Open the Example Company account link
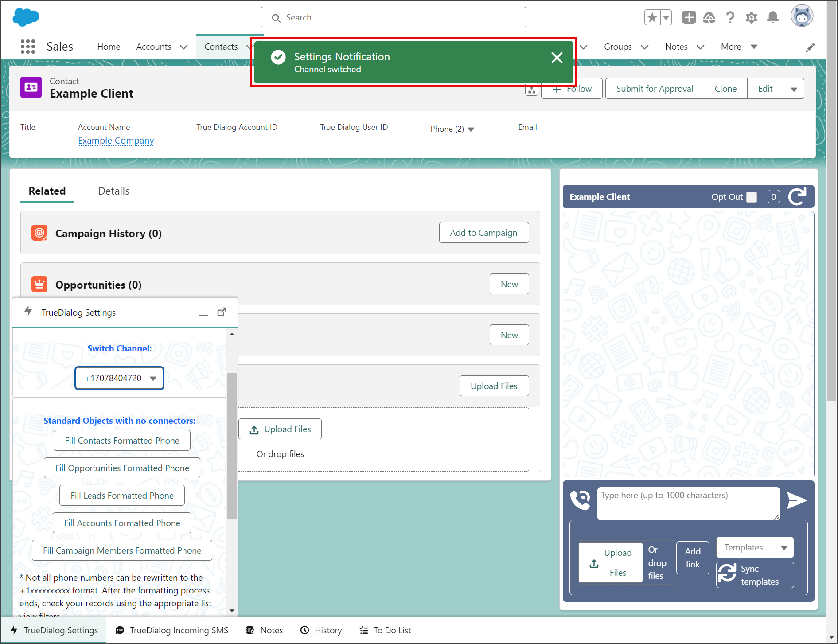 (116, 141)
